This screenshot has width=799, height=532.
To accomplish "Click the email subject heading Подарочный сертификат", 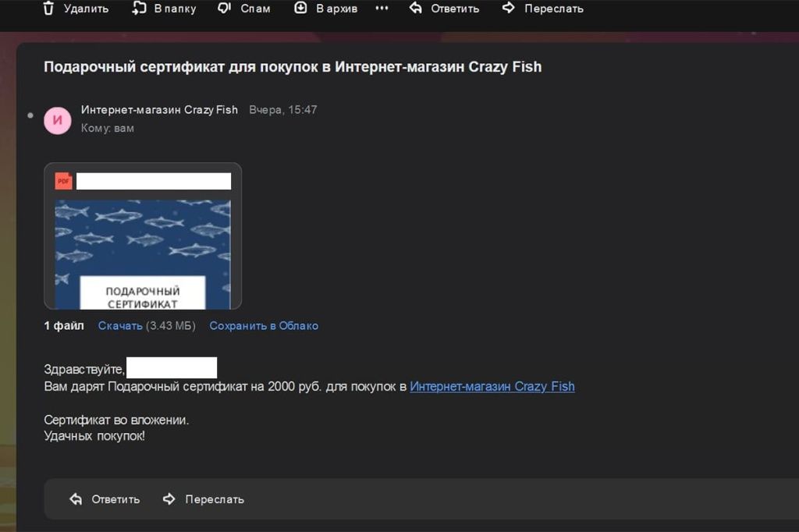I will click(x=293, y=67).
